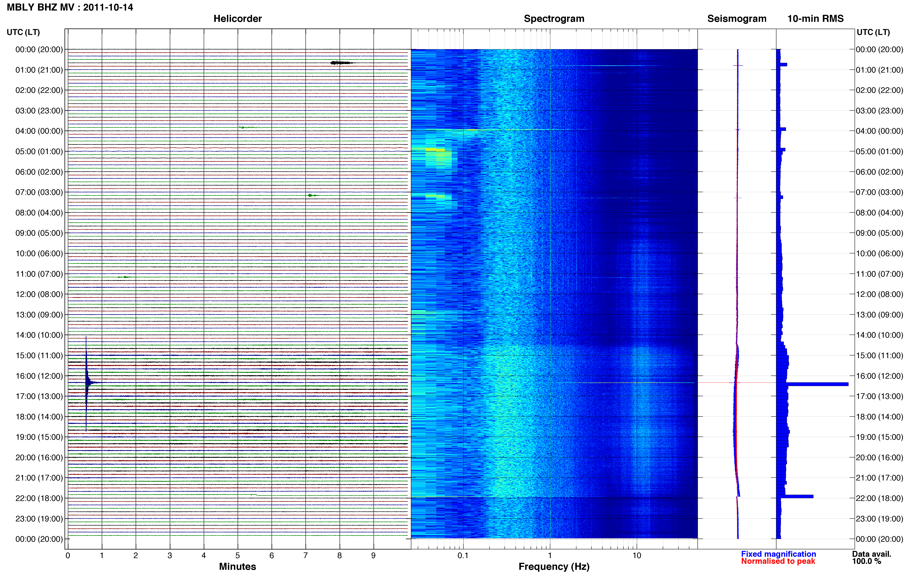Viewport: 924px width, 578px height.
Task: Click the "UTC (LT)" label on the right axis
Action: (x=873, y=32)
